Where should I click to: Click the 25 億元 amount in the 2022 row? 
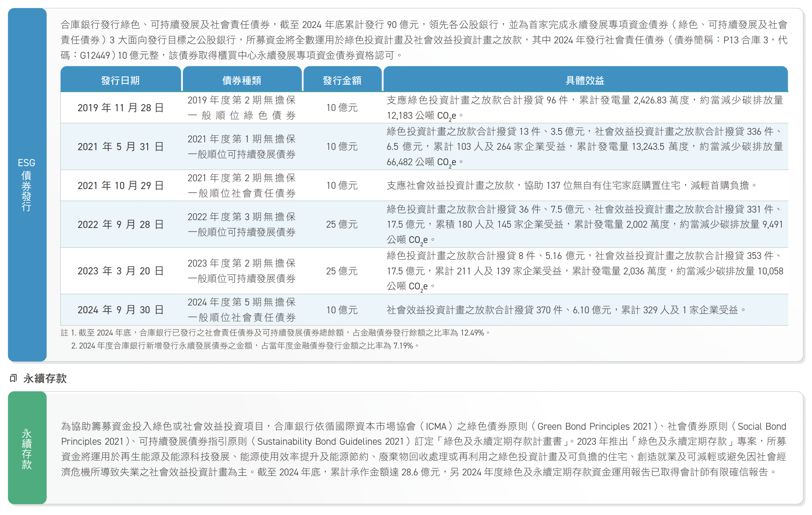coord(342,225)
